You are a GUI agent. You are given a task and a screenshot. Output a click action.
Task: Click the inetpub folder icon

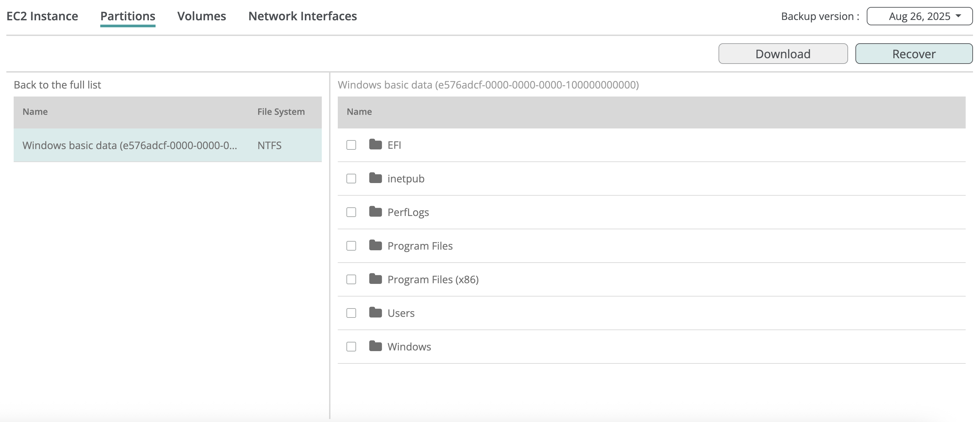(x=375, y=178)
